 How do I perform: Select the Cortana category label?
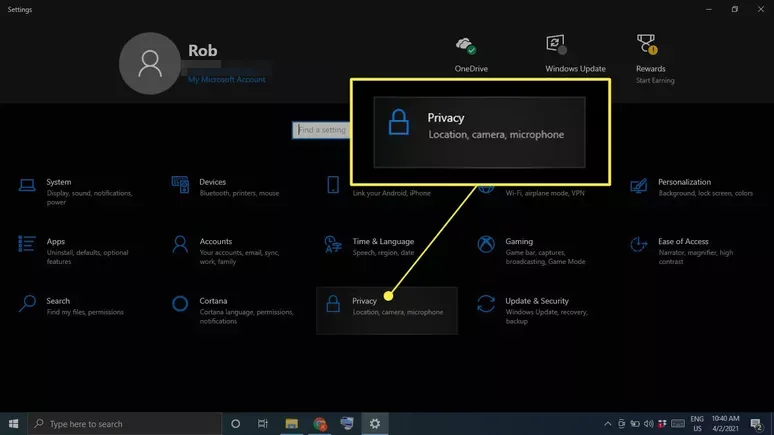click(213, 301)
